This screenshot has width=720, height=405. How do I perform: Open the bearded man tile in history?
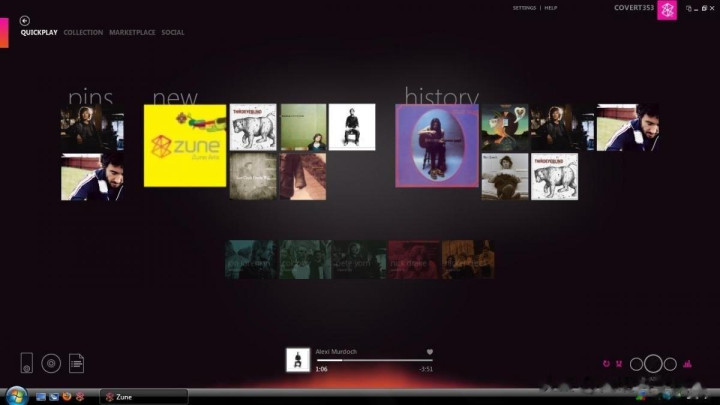628,127
